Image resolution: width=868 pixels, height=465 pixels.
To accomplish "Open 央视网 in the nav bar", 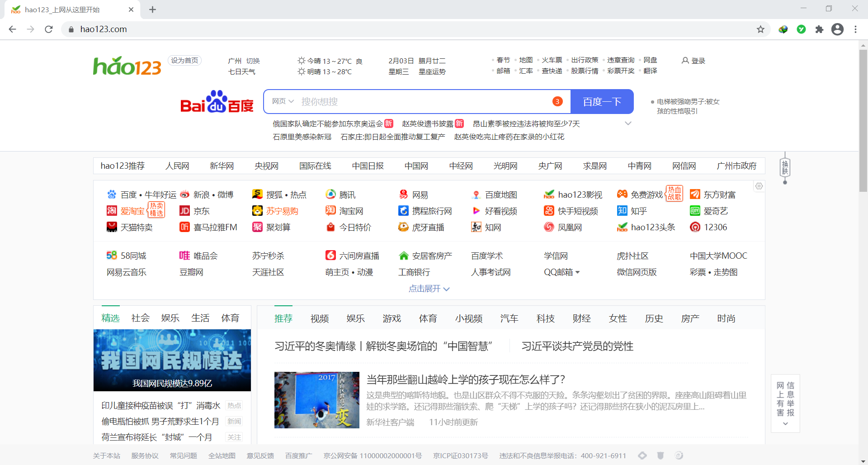I will pyautogui.click(x=266, y=166).
